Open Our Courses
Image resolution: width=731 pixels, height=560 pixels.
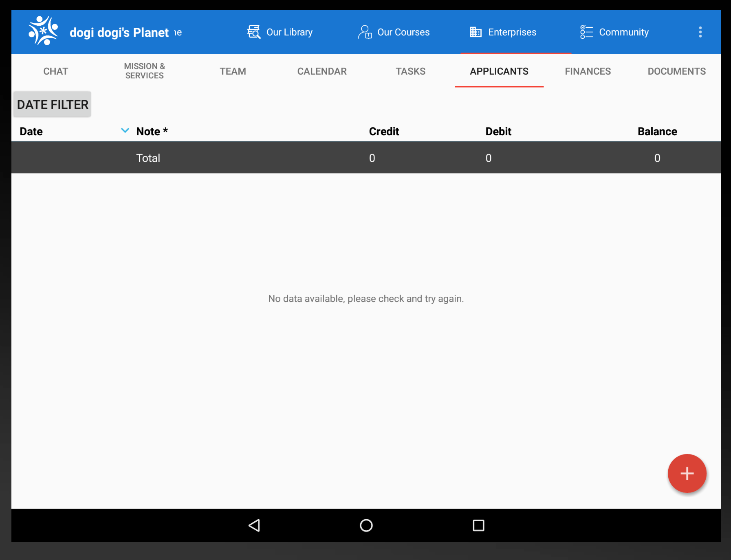coord(394,32)
